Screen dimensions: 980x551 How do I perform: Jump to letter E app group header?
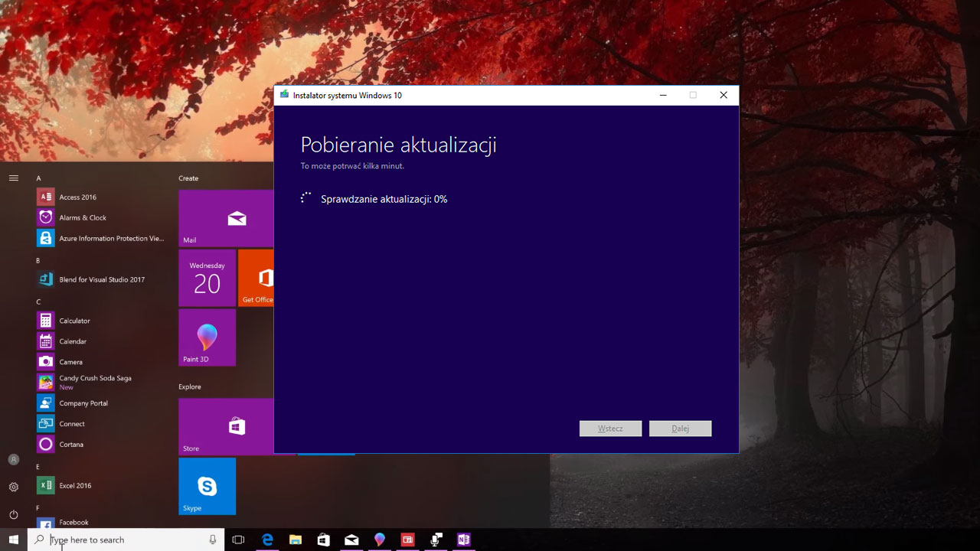click(38, 467)
